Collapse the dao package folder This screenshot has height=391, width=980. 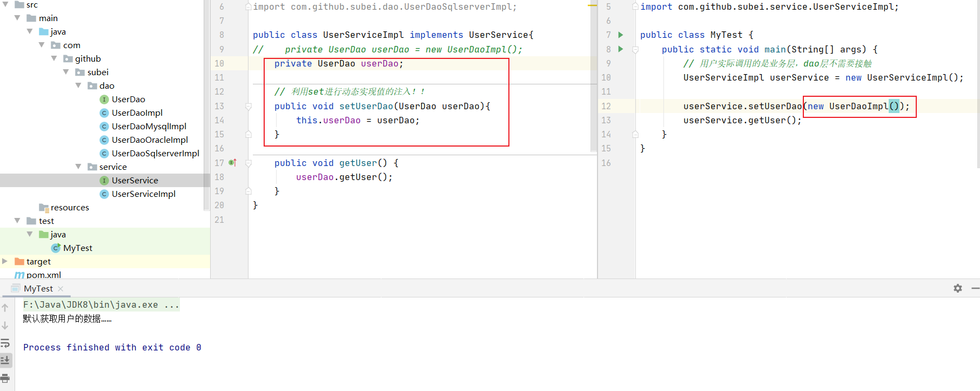click(x=79, y=85)
